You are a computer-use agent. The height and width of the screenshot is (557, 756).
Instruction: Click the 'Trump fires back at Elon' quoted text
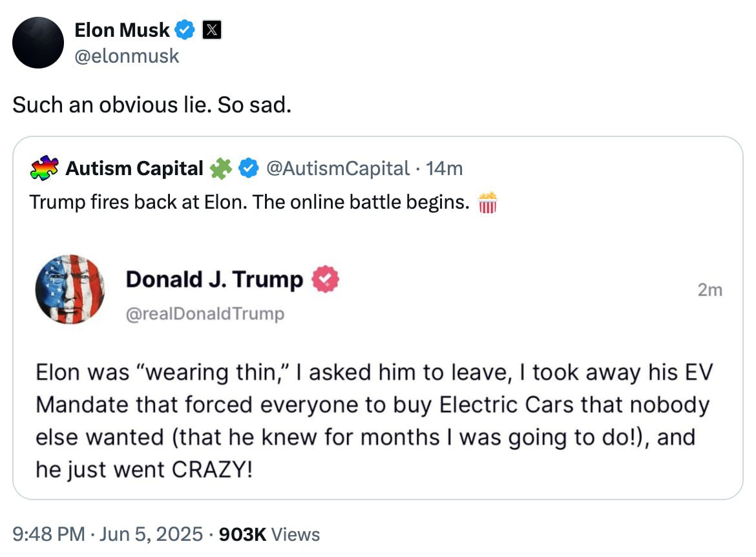point(249,203)
